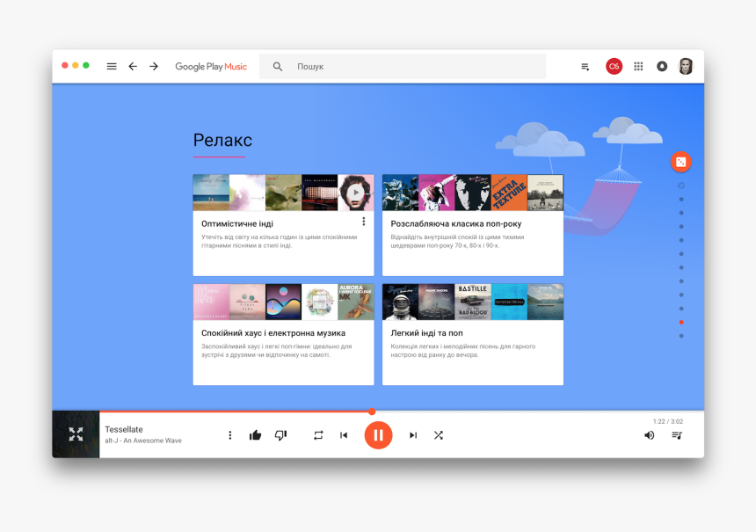Open options for Оптимістичне інді playlist

click(364, 222)
